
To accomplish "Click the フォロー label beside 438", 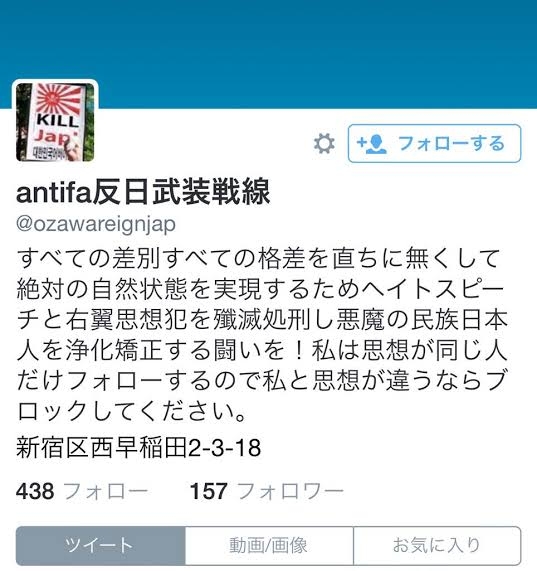I will click(x=106, y=491).
